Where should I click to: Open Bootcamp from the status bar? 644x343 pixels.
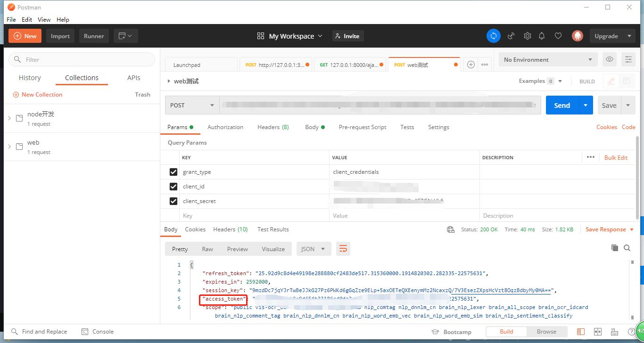point(451,332)
